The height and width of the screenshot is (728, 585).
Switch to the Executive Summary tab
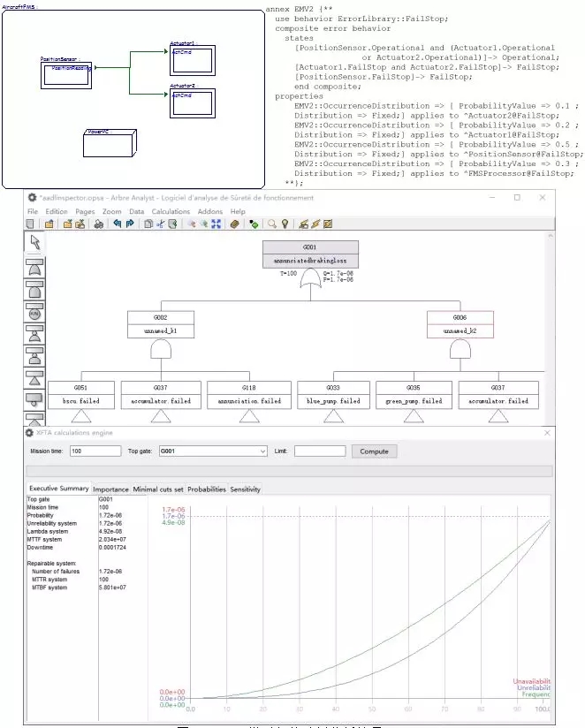(x=58, y=489)
